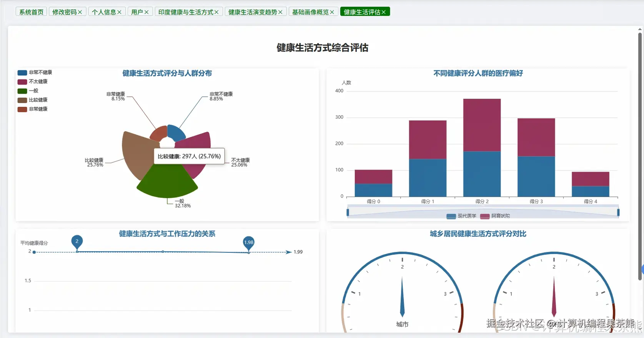Click the 人数 y-axis title
Image resolution: width=644 pixels, height=338 pixels.
pos(346,83)
